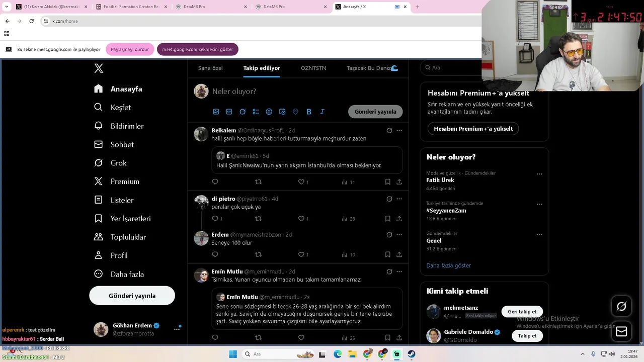Go to Profil in the sidebar
The width and height of the screenshot is (644, 362).
[111, 255]
